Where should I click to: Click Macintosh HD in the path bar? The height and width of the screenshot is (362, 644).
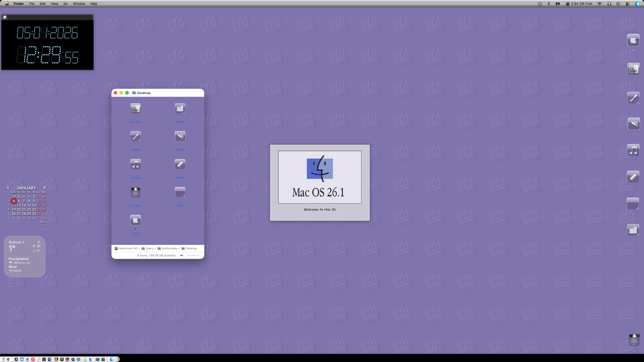click(128, 248)
